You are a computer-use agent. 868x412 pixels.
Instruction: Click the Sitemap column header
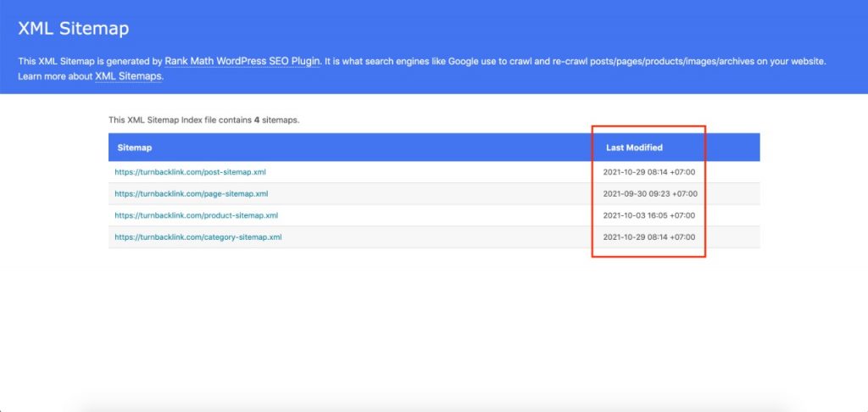135,148
